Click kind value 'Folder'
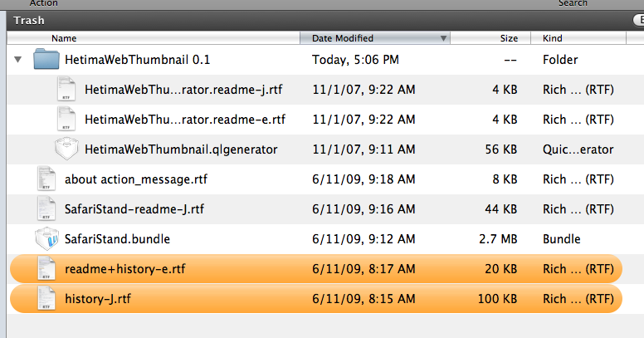Screen dimensions: 644x338 (x=560, y=60)
